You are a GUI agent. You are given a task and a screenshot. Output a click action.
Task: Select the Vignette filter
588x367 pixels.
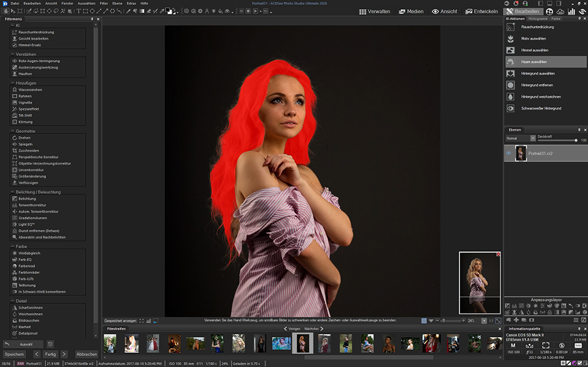[25, 102]
